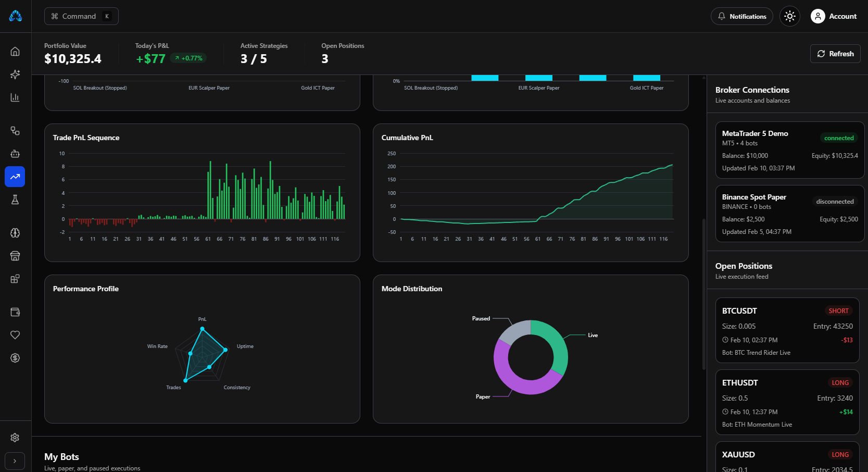Viewport: 868px width, 472px height.
Task: Click the Open Positions panel heading
Action: 744,266
